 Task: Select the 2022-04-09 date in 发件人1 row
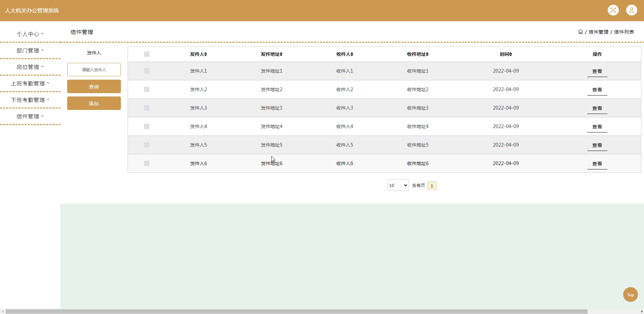(x=506, y=71)
